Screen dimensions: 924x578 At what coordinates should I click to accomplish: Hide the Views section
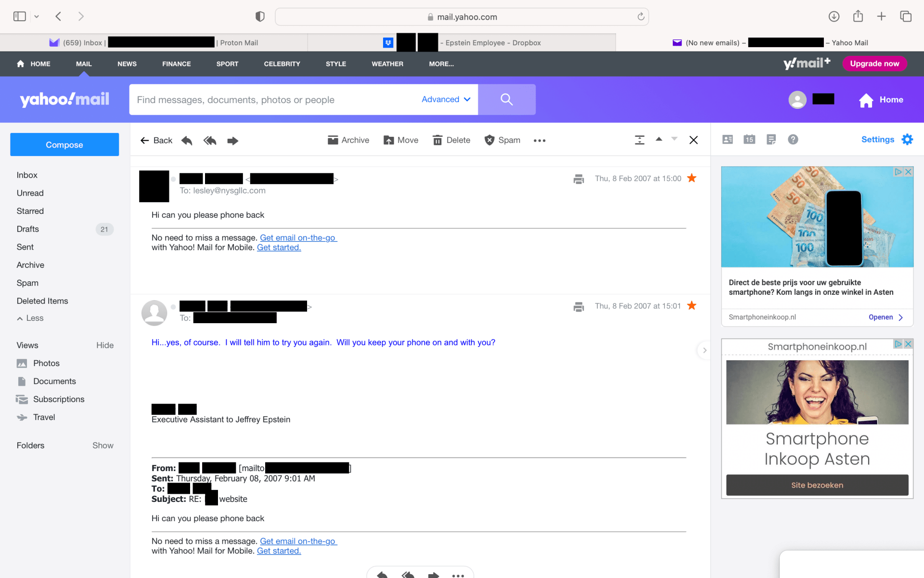[x=104, y=345]
